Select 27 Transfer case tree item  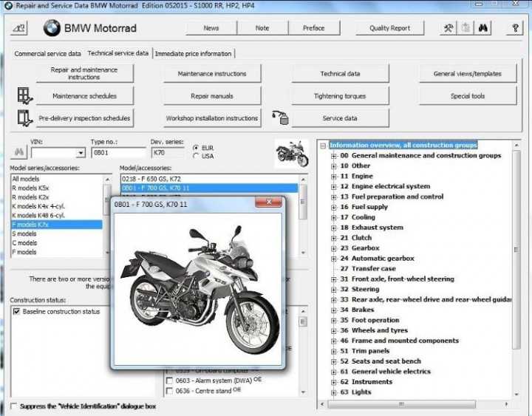click(x=368, y=268)
